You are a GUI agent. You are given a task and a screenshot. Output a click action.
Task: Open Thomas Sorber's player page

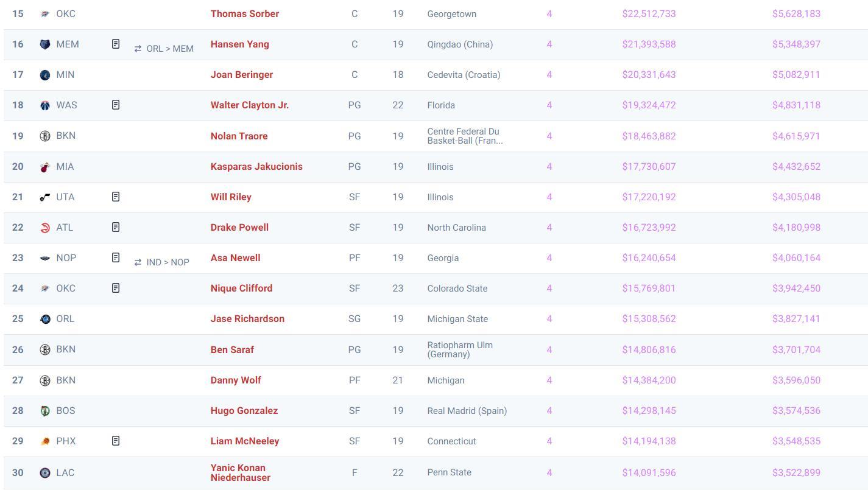(245, 13)
